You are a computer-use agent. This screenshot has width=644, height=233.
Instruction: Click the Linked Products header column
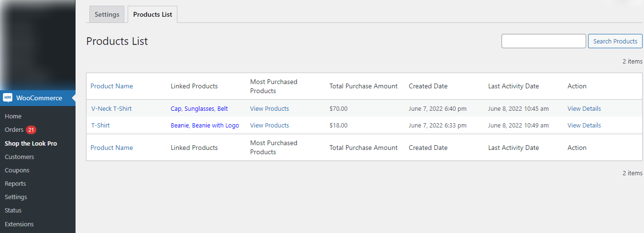(x=194, y=86)
